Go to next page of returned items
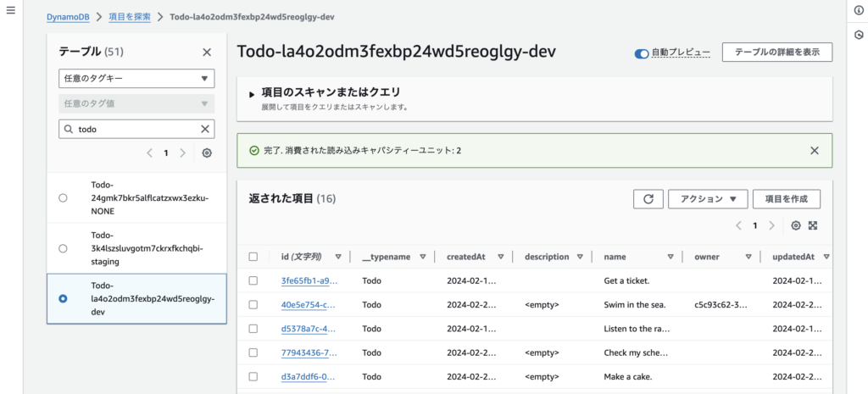Viewport: 868px width, 394px height. [x=771, y=225]
